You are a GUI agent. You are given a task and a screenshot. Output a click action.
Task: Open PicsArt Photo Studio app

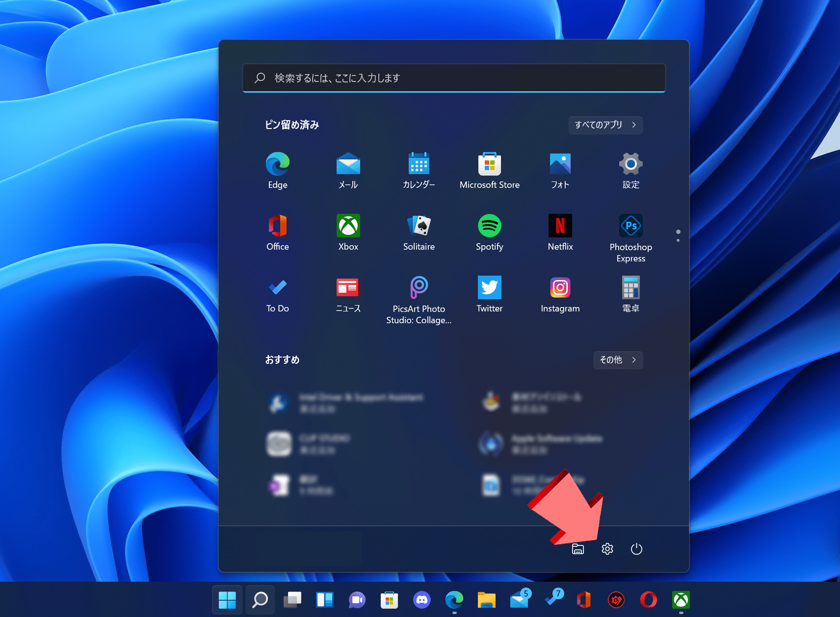click(419, 300)
